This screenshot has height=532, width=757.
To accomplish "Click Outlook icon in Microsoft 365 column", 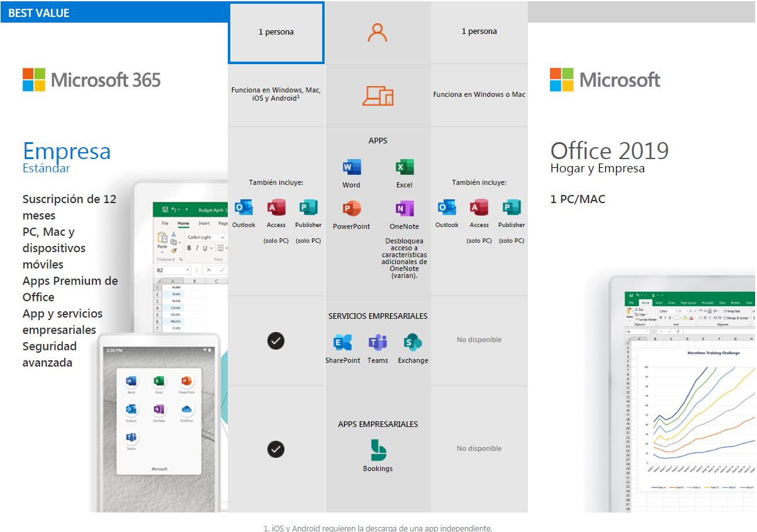I will click(x=244, y=208).
